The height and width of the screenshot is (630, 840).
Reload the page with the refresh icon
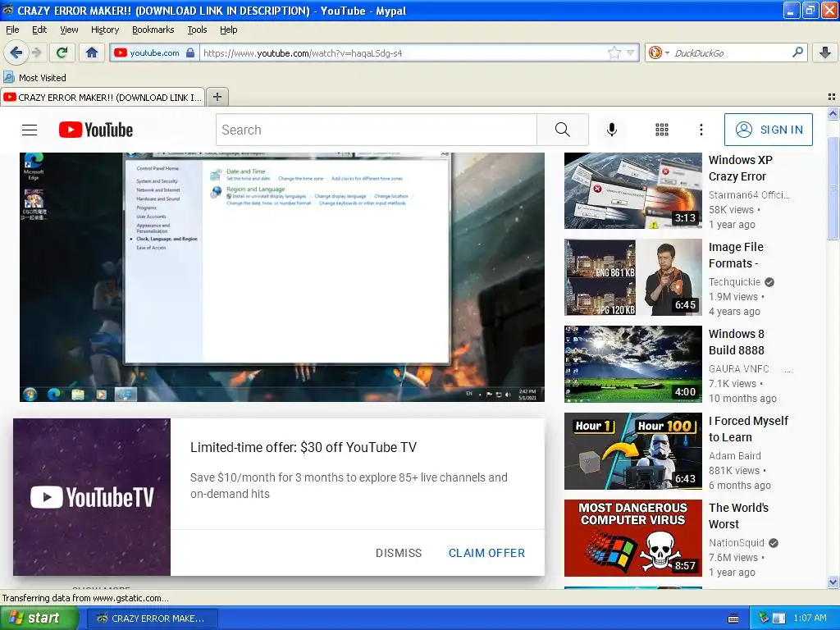click(62, 52)
